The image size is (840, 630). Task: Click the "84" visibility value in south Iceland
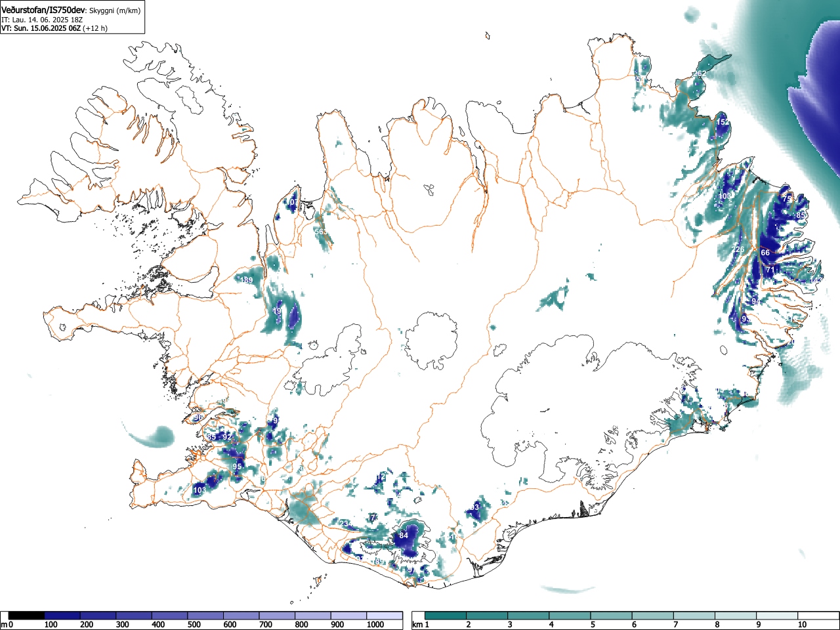pos(404,535)
